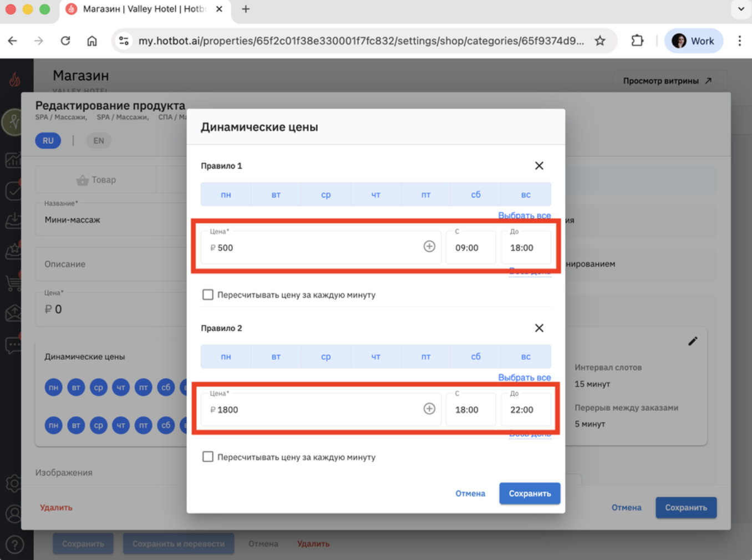The height and width of the screenshot is (560, 752).
Task: Toggle чт day in Правило 1
Action: (x=375, y=195)
